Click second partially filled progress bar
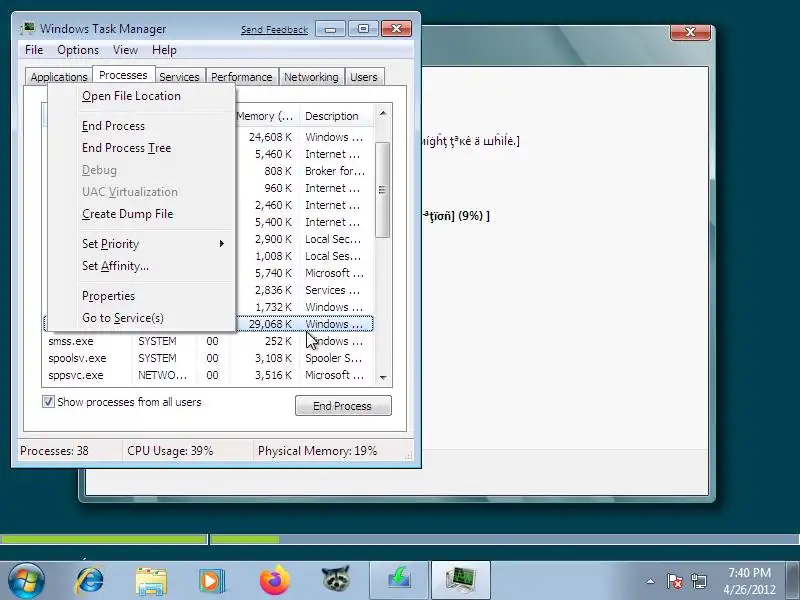 [505, 539]
